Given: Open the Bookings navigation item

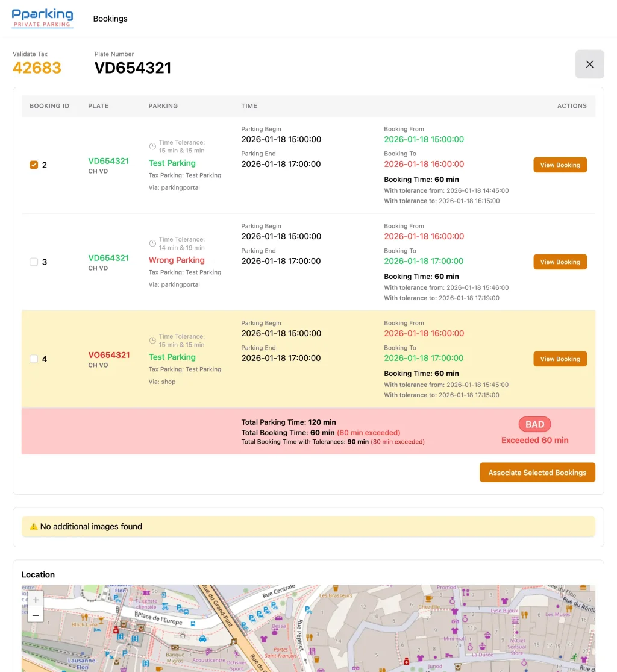Looking at the screenshot, I should (x=110, y=19).
